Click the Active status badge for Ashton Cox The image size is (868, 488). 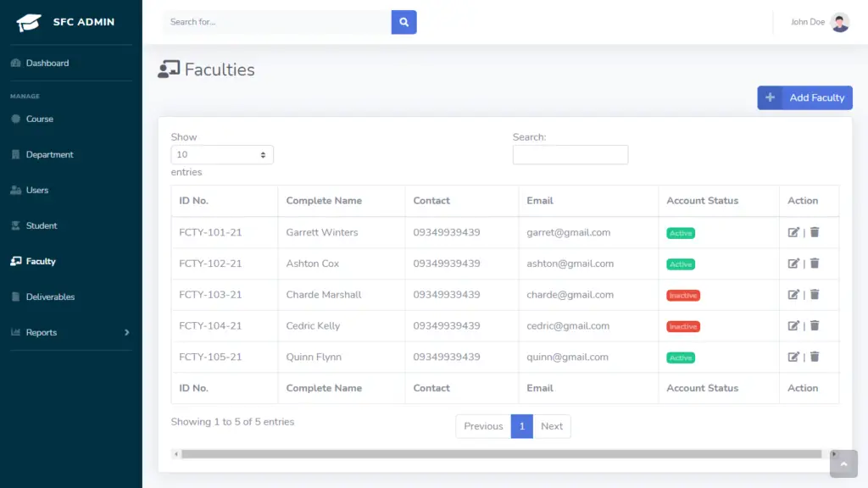click(x=681, y=263)
